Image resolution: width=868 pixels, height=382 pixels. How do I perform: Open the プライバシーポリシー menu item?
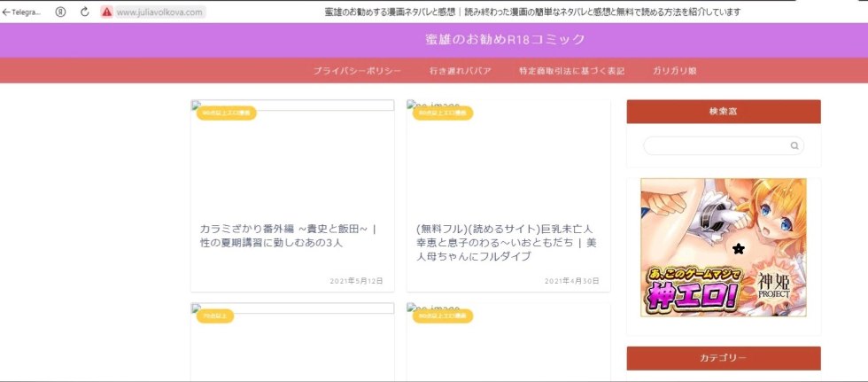(358, 71)
